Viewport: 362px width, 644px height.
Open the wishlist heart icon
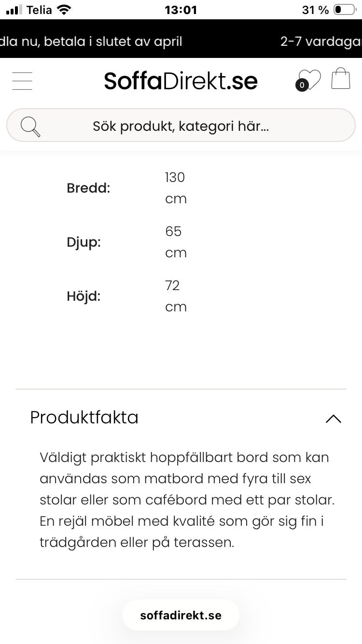309,79
